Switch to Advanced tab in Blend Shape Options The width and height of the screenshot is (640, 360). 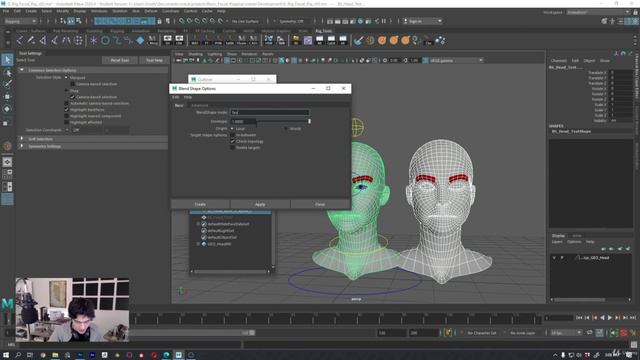(x=200, y=105)
